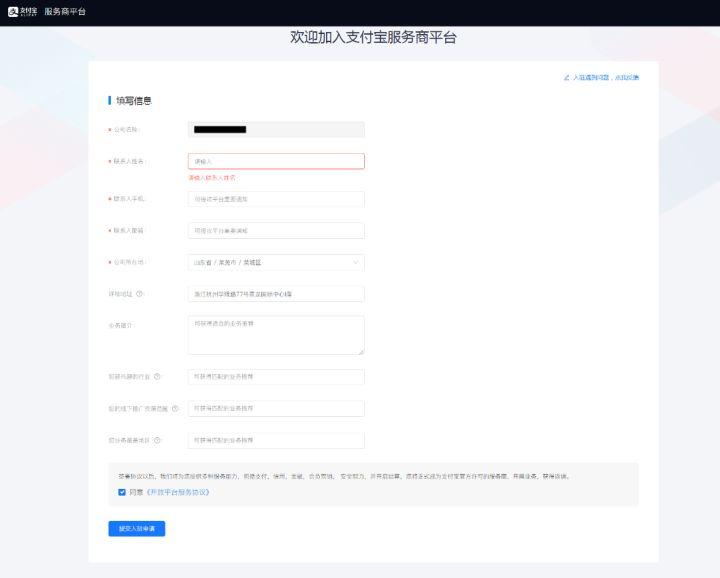
Task: Click the 服务商平台 header title
Action: pos(65,12)
